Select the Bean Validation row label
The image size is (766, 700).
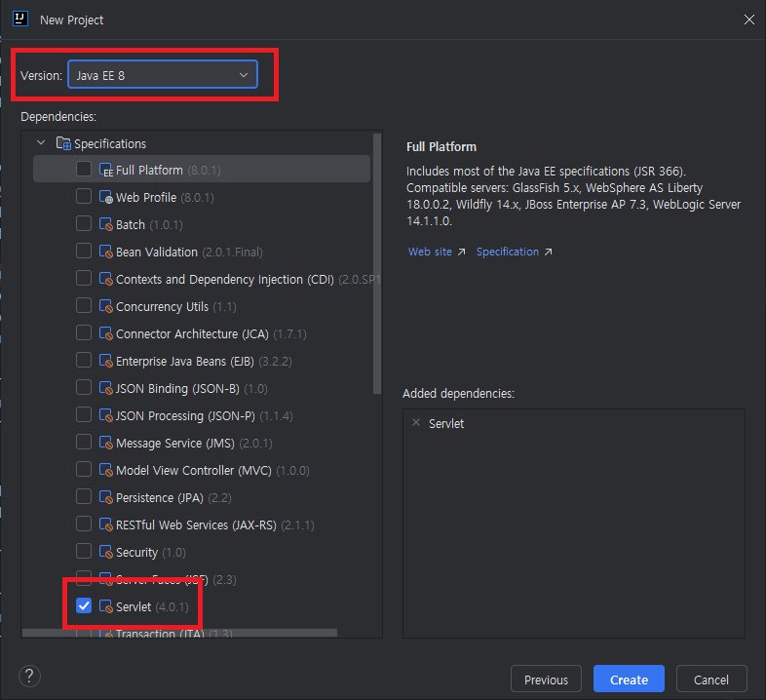pos(189,252)
